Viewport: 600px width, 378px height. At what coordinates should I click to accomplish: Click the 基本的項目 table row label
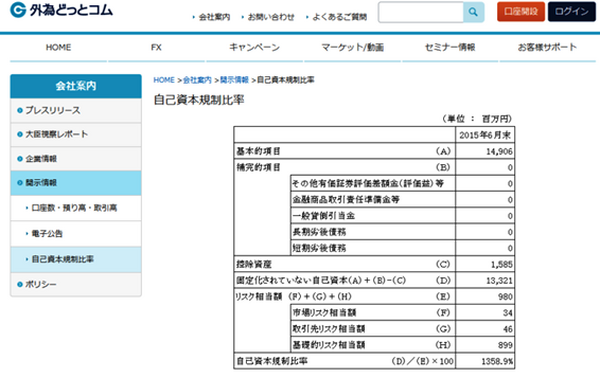(258, 152)
